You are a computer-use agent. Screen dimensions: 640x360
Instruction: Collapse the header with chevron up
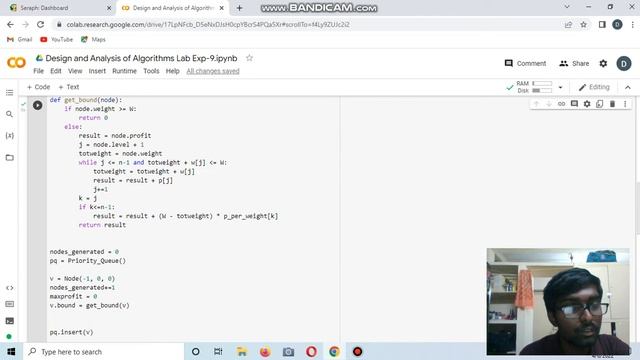click(x=628, y=87)
